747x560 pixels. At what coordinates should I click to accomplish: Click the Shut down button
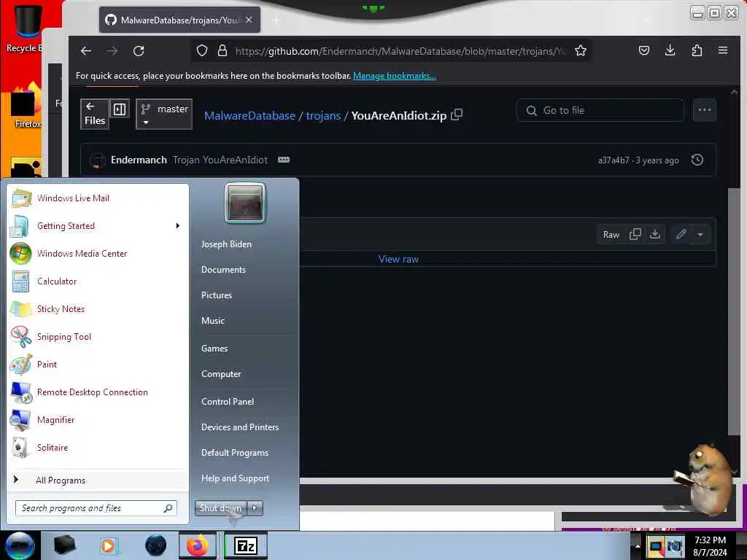[220, 508]
